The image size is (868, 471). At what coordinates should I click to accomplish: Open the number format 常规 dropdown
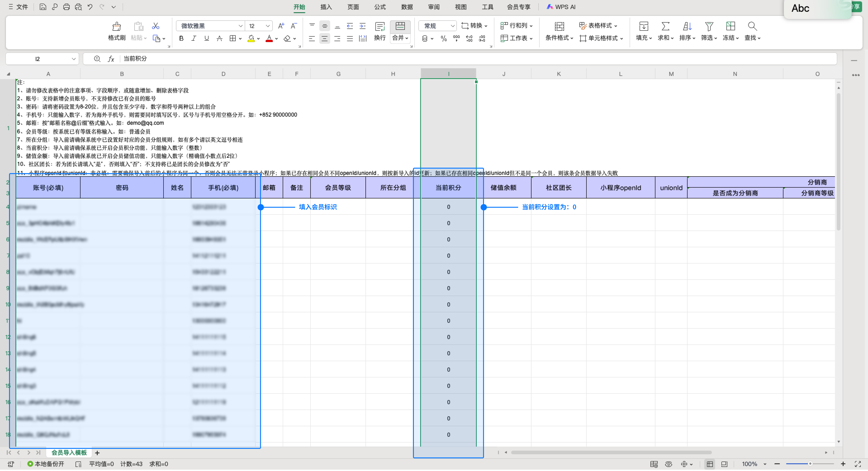tap(453, 26)
